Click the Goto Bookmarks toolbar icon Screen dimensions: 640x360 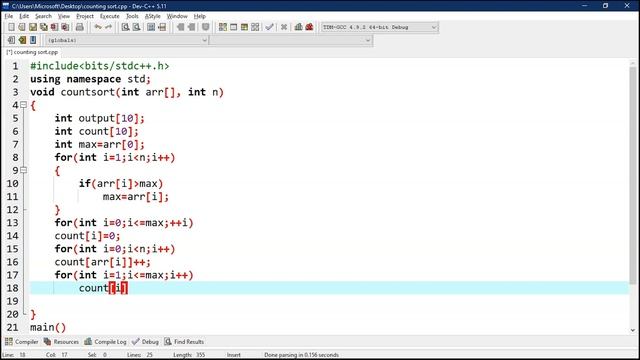pos(33,40)
